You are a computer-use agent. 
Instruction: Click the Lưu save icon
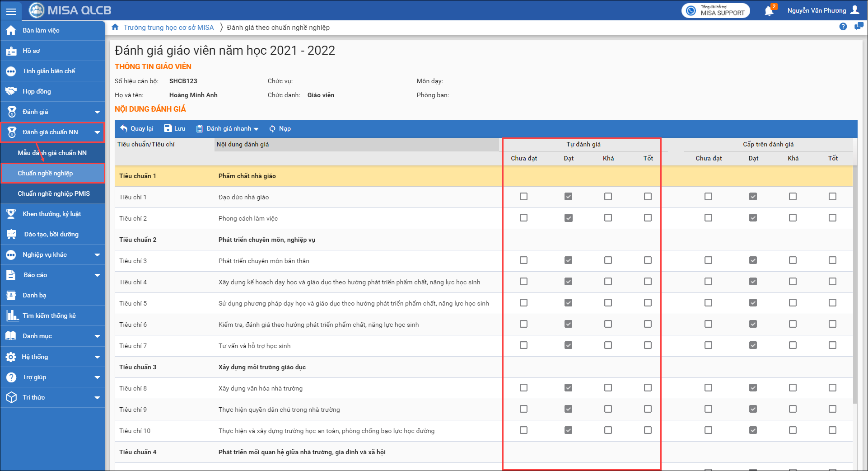coord(168,128)
